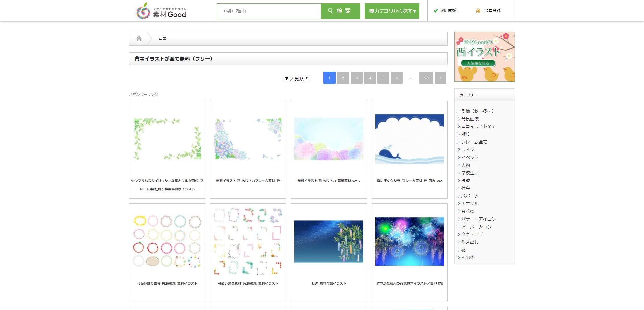Select the 西イラスト banner advertisement
644x310 pixels.
pos(484,56)
